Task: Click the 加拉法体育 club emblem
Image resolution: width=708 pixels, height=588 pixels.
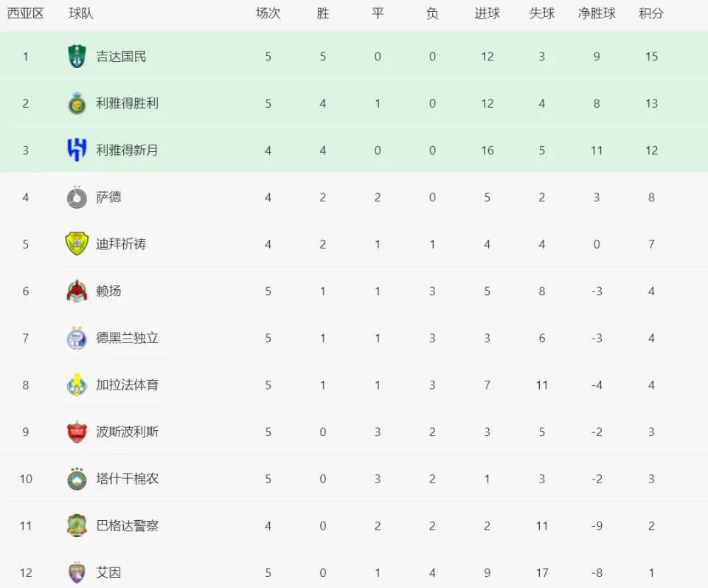Action: click(x=77, y=385)
